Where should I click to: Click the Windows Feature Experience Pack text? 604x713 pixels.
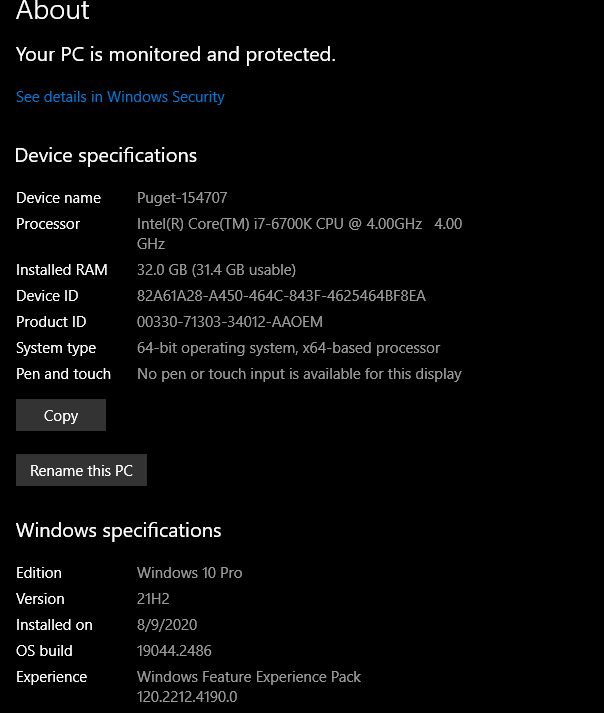pos(249,677)
